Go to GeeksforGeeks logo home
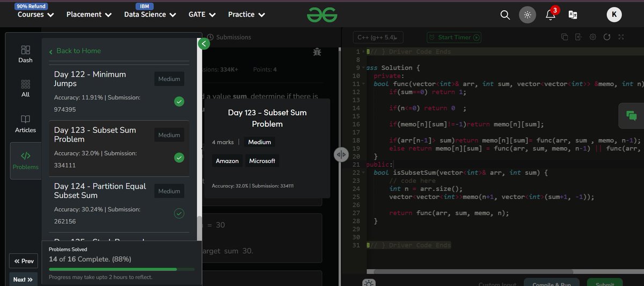 pyautogui.click(x=322, y=15)
